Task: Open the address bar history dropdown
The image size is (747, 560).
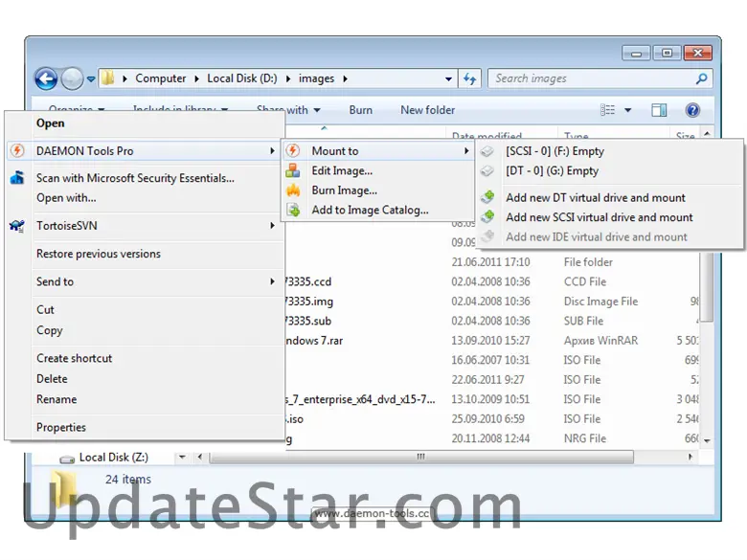Action: point(448,79)
